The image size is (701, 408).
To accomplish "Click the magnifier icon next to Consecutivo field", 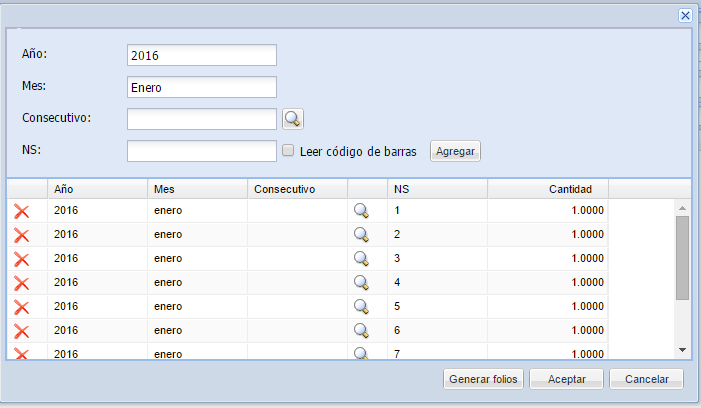I will (293, 119).
